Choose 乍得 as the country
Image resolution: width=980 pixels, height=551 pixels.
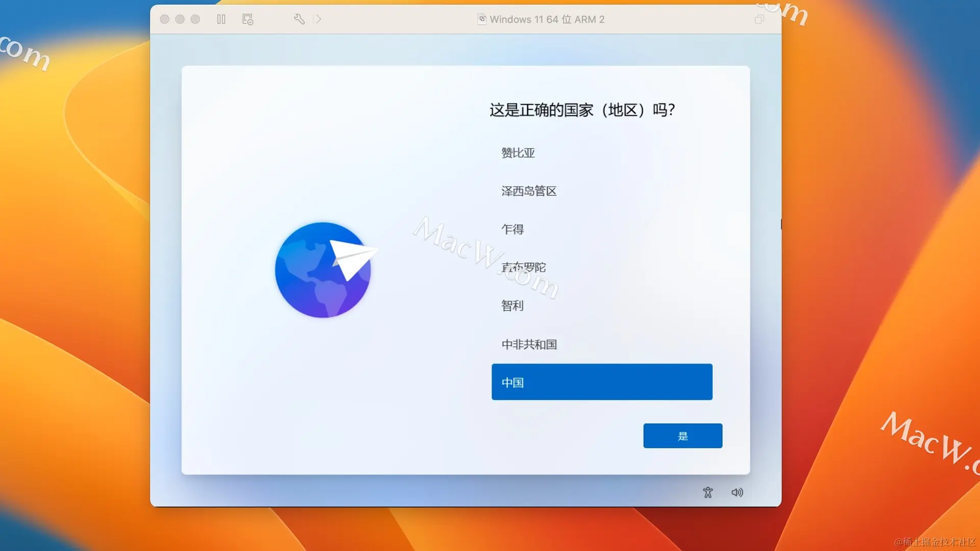point(512,230)
